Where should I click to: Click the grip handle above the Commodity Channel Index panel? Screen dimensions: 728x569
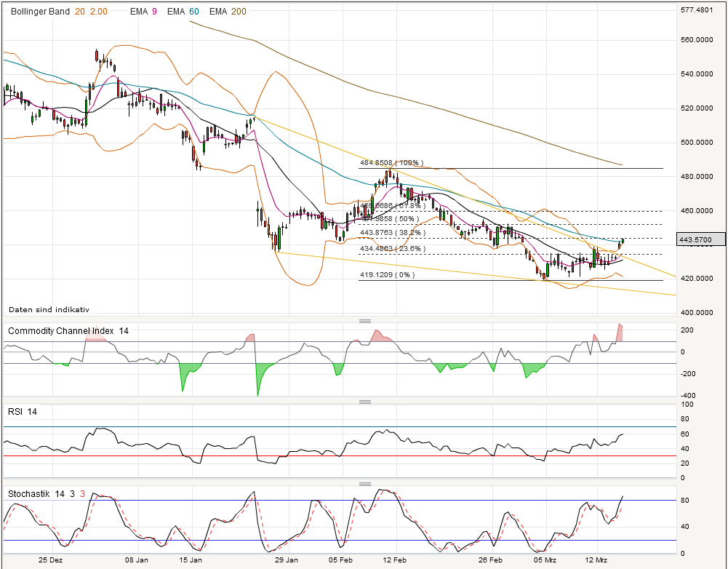pyautogui.click(x=365, y=321)
